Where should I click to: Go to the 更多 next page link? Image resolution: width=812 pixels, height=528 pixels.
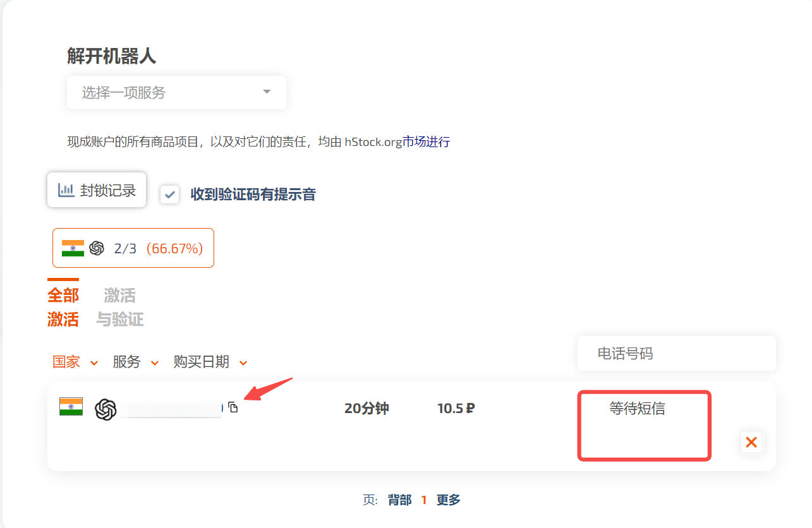coord(448,500)
